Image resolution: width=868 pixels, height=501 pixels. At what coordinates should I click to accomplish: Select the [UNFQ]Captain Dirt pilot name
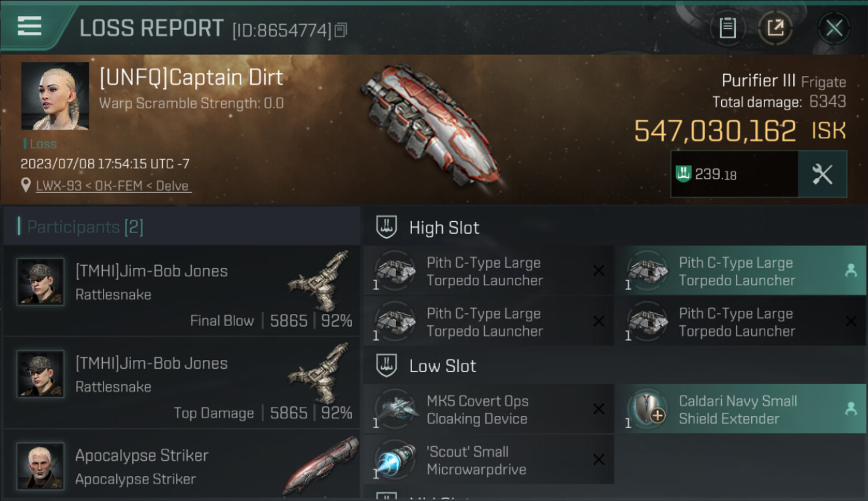pyautogui.click(x=191, y=77)
